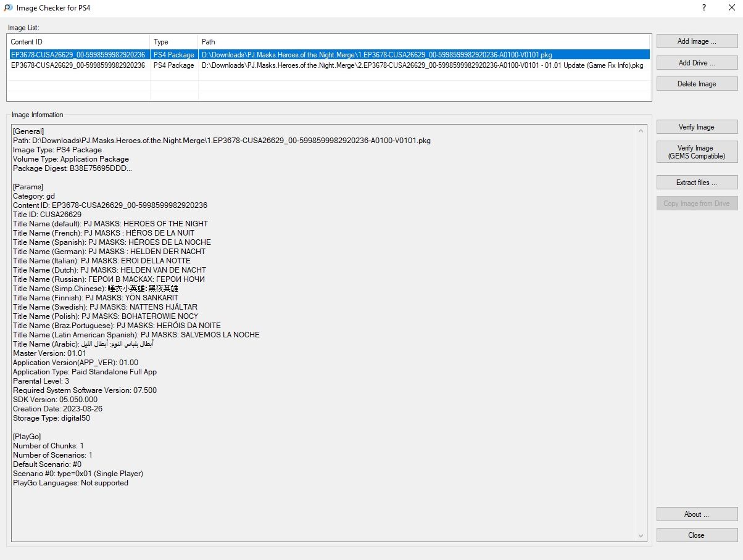Screen dimensions: 743x560
Task: Click the Title ID: CUSA26629 line
Action: click(x=47, y=215)
